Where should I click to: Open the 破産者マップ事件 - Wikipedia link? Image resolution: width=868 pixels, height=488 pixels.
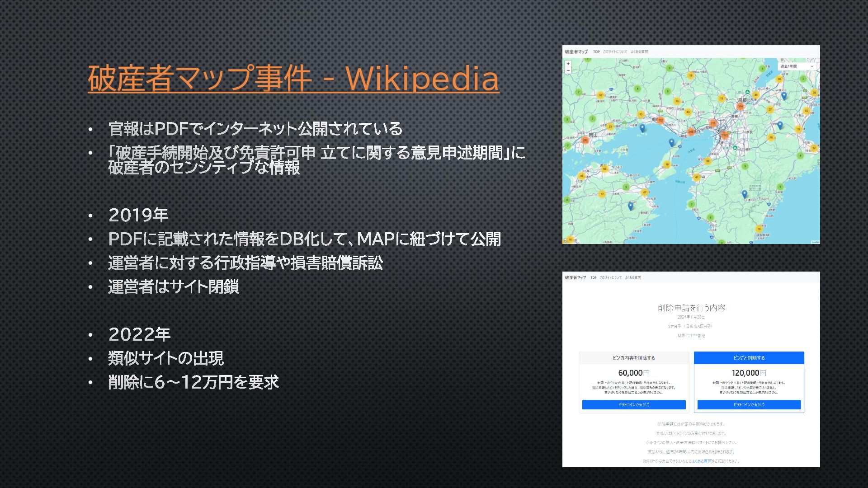293,78
